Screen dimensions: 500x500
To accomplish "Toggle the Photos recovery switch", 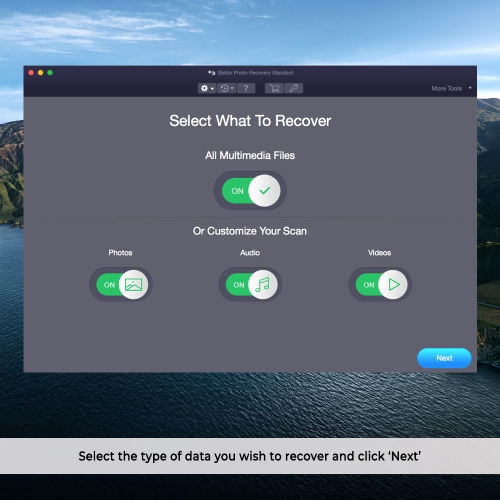I will [x=121, y=284].
